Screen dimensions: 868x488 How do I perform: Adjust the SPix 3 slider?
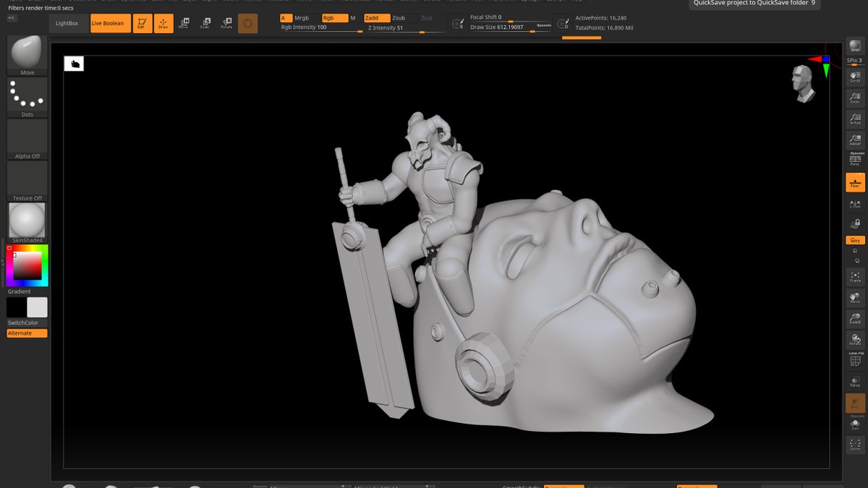(x=855, y=60)
